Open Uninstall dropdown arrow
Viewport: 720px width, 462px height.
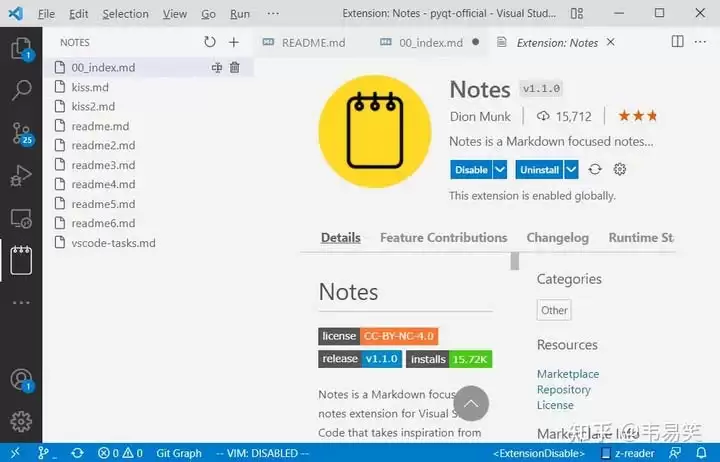[x=571, y=169]
